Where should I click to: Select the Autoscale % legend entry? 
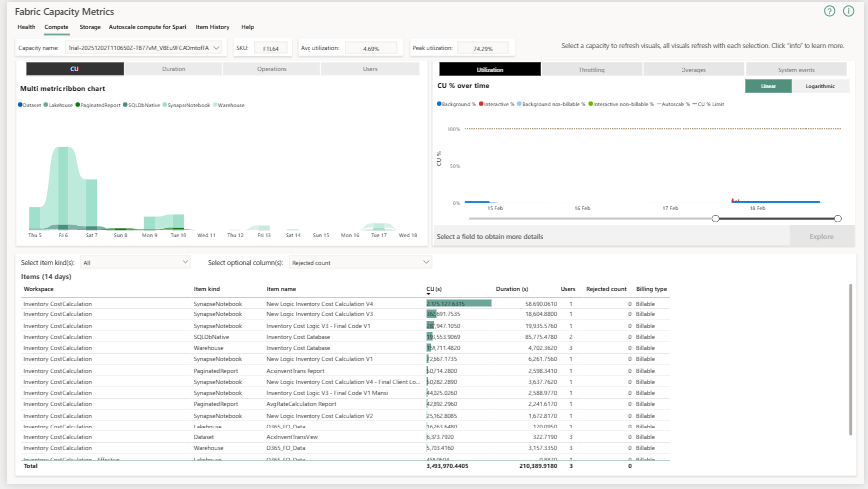pos(674,104)
